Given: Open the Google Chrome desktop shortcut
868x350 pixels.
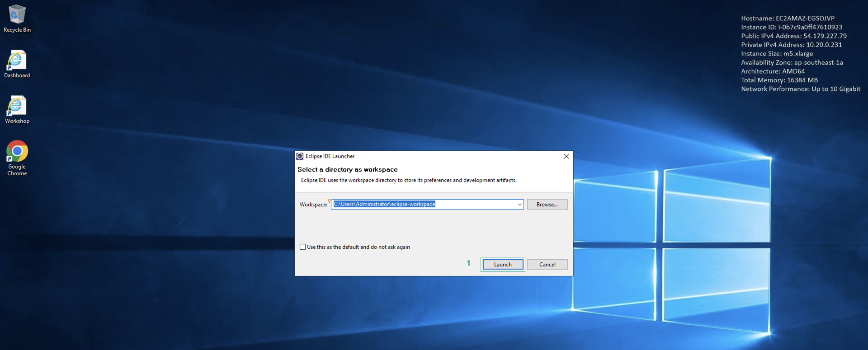Looking at the screenshot, I should [17, 158].
